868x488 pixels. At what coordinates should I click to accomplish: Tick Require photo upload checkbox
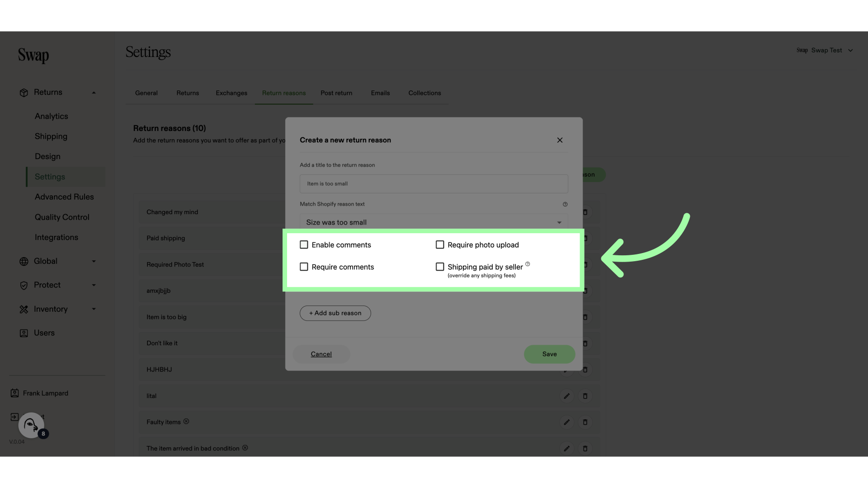tap(440, 244)
